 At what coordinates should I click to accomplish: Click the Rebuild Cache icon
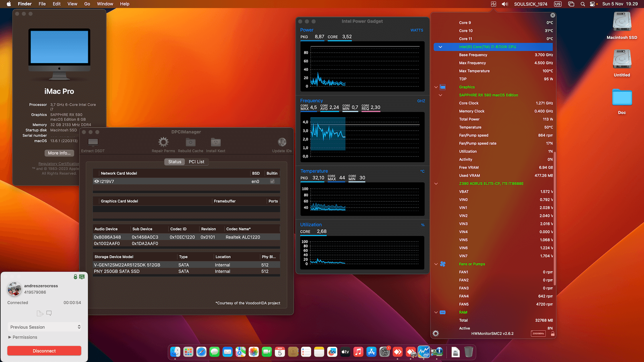(x=190, y=142)
